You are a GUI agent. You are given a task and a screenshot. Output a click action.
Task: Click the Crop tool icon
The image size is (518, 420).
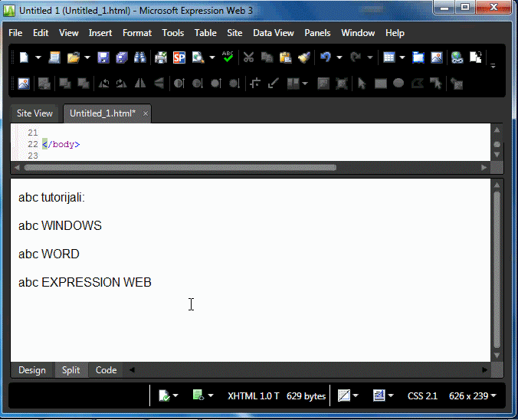[255, 84]
